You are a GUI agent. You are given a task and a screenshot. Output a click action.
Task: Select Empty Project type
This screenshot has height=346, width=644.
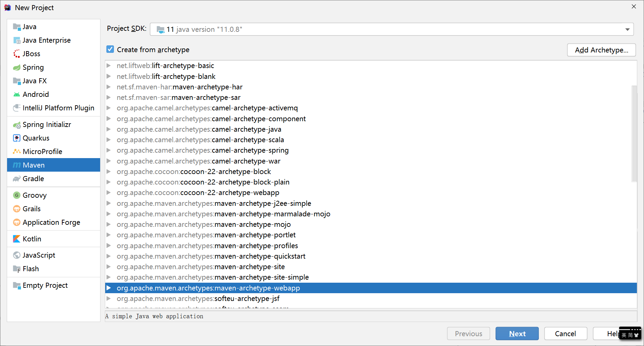click(53, 285)
